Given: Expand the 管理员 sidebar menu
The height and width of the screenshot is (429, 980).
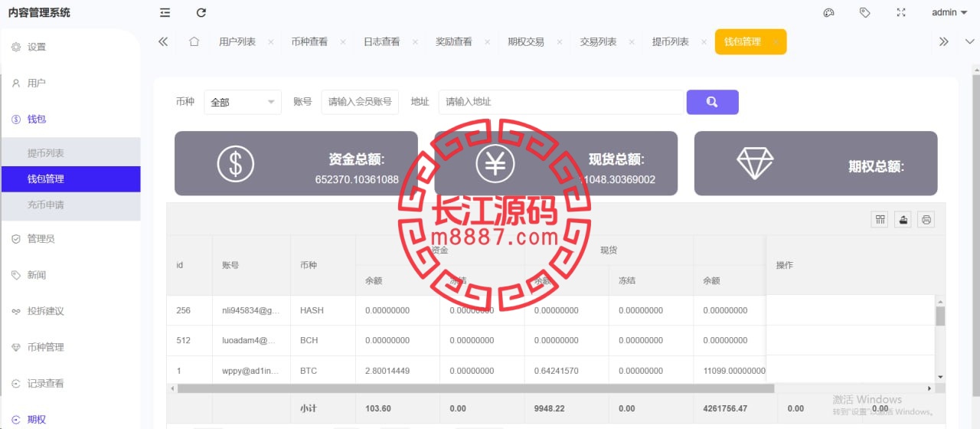Looking at the screenshot, I should [70, 239].
